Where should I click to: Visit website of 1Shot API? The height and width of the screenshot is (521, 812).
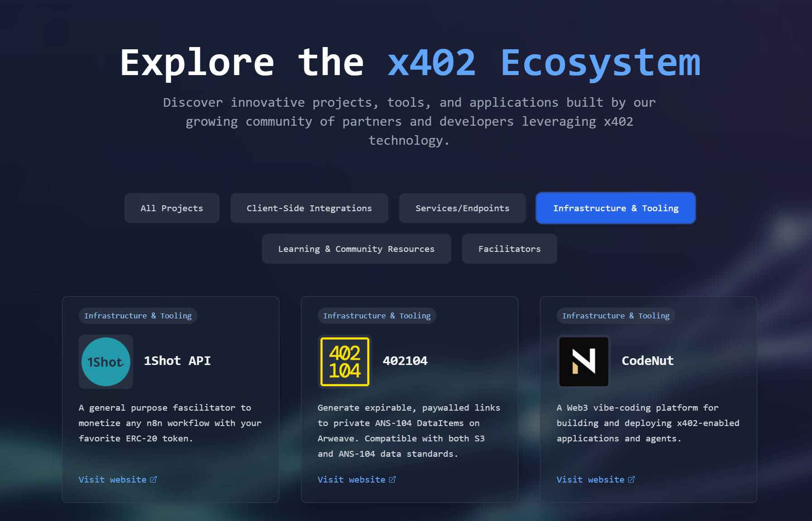point(118,479)
